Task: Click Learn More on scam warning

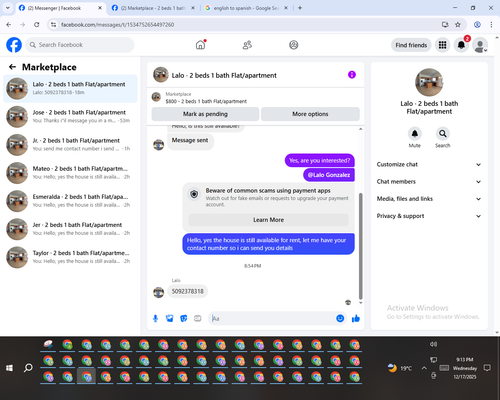Action: coord(269,220)
